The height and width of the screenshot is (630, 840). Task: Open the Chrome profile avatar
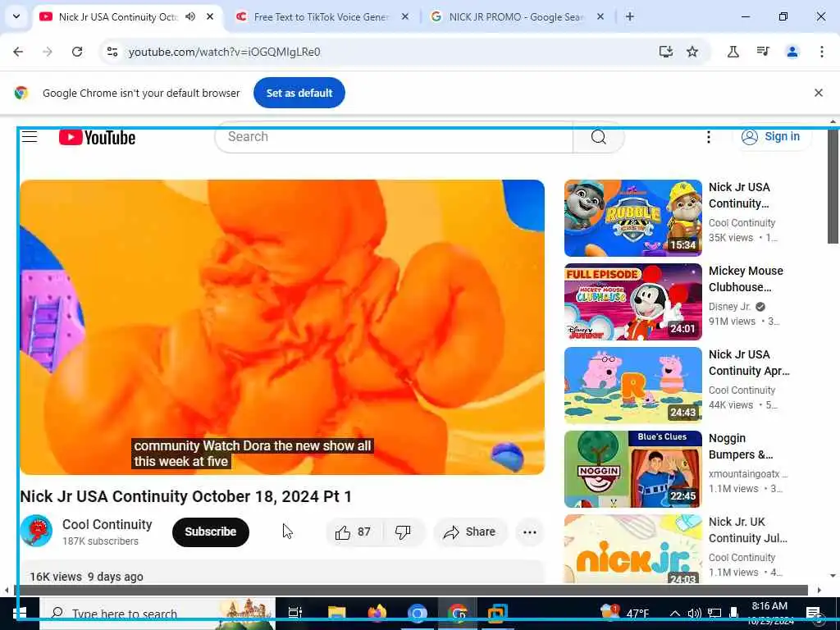pos(792,52)
